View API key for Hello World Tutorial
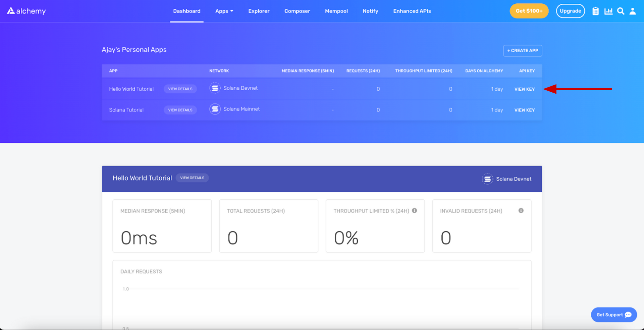Screen dimensions: 644x330 point(525,89)
